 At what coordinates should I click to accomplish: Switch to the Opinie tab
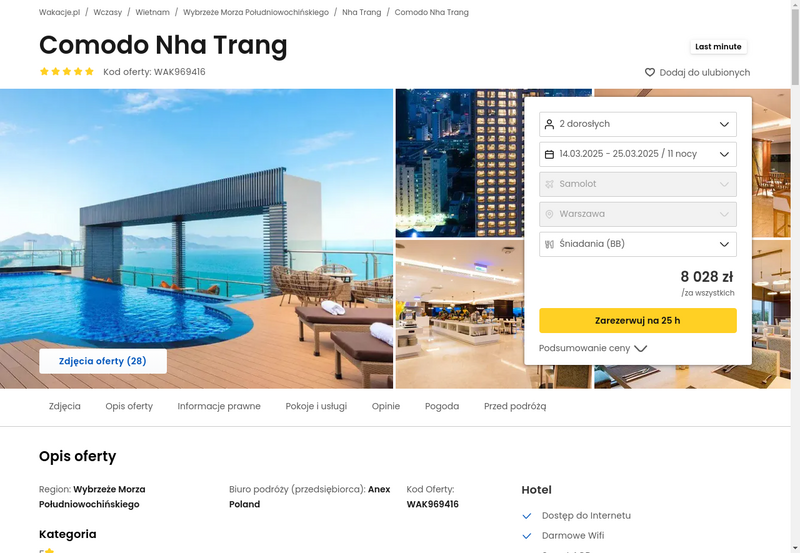pos(386,406)
